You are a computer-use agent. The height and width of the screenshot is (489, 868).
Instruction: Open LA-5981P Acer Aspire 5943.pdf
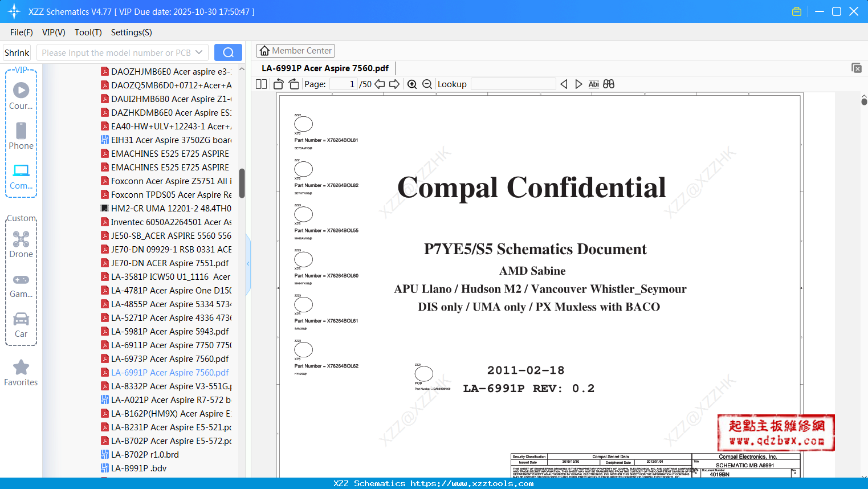point(165,332)
